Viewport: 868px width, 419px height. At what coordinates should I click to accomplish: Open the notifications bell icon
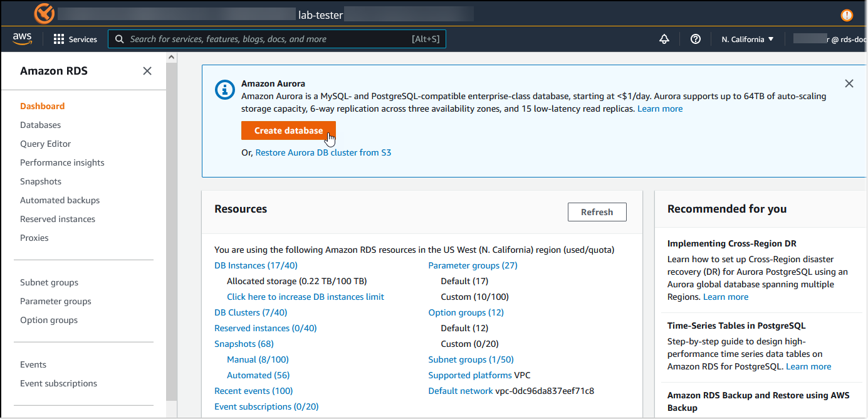coord(664,39)
